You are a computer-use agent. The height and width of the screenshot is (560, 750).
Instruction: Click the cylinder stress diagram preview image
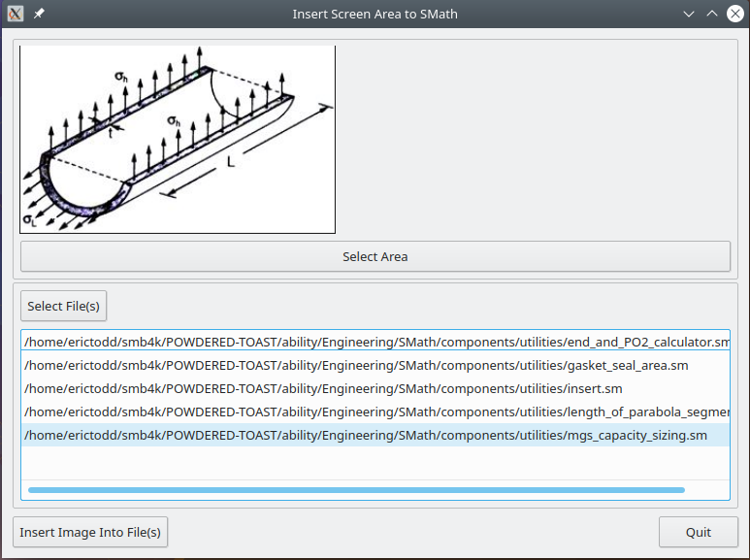point(178,139)
